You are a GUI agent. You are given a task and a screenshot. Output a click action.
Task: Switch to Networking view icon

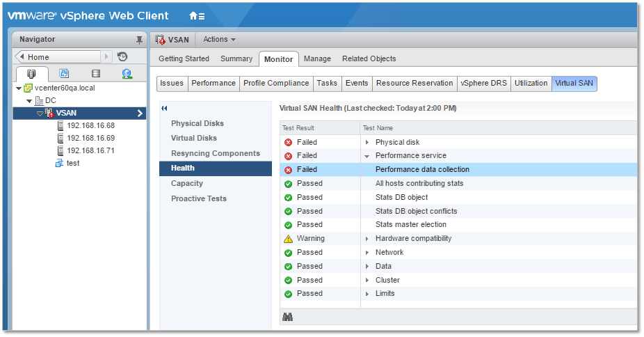(x=127, y=74)
